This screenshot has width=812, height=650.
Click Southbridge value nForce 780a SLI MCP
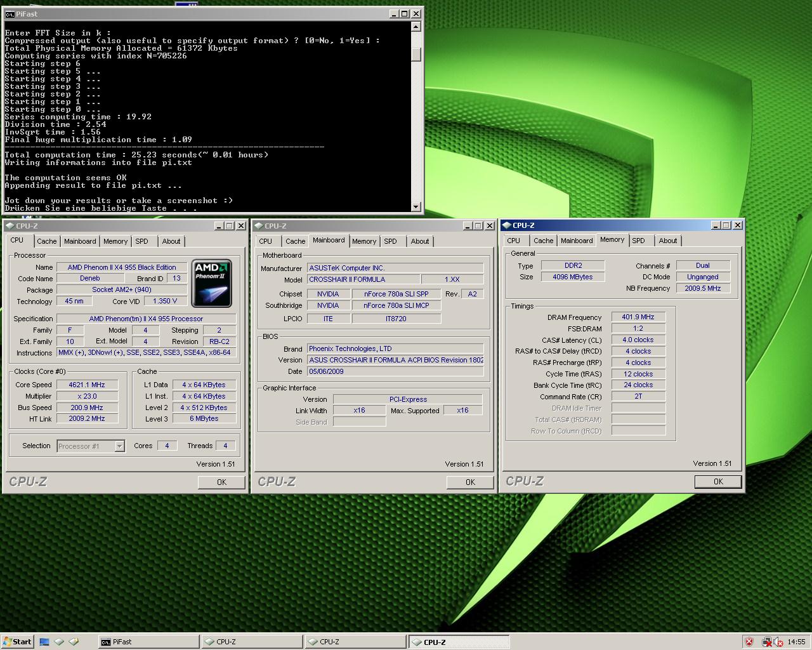396,305
